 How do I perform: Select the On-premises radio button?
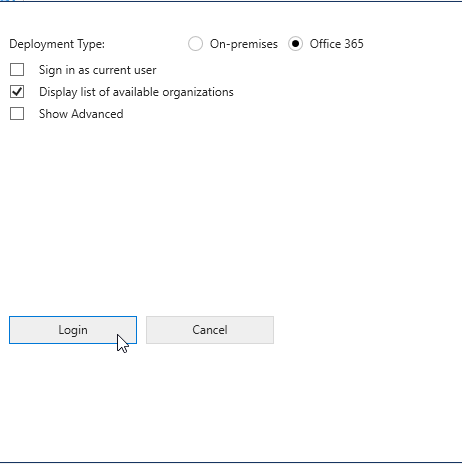tap(195, 44)
